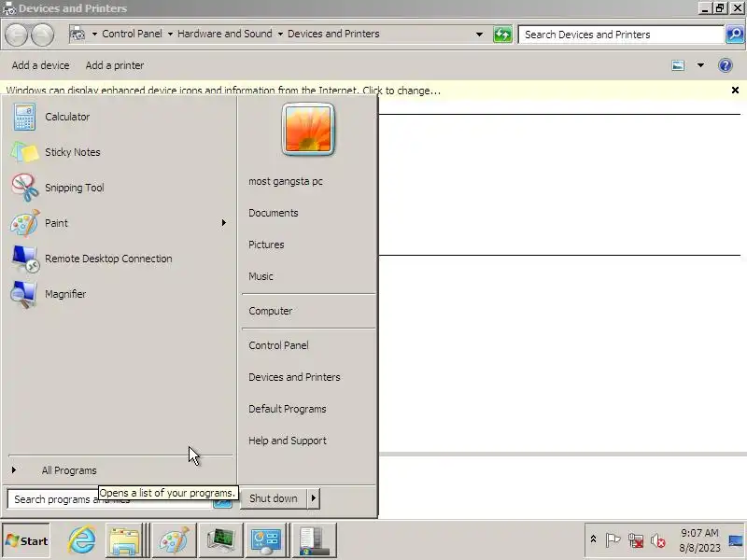The height and width of the screenshot is (560, 747).
Task: Open the most gangsta pc user folder
Action: [286, 181]
